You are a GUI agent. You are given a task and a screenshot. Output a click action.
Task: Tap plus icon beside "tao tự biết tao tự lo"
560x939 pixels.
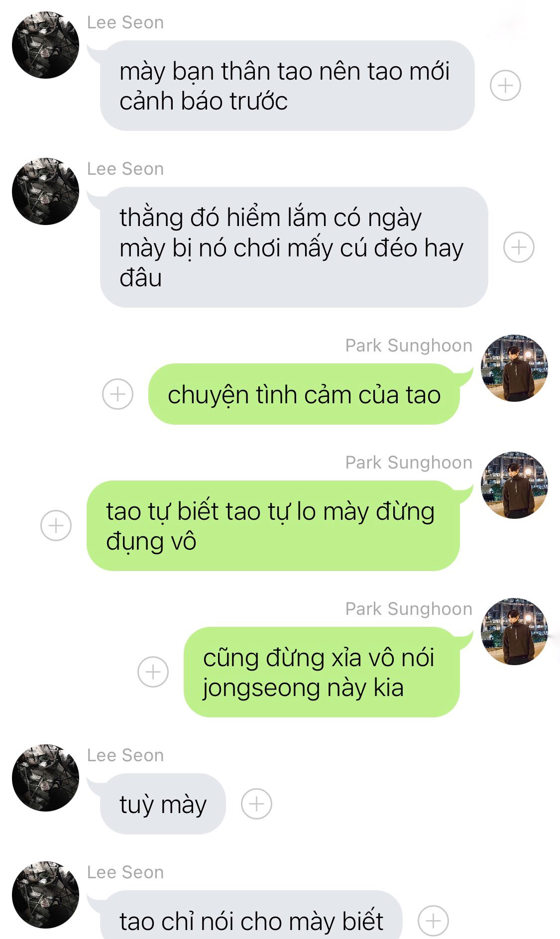(x=56, y=525)
